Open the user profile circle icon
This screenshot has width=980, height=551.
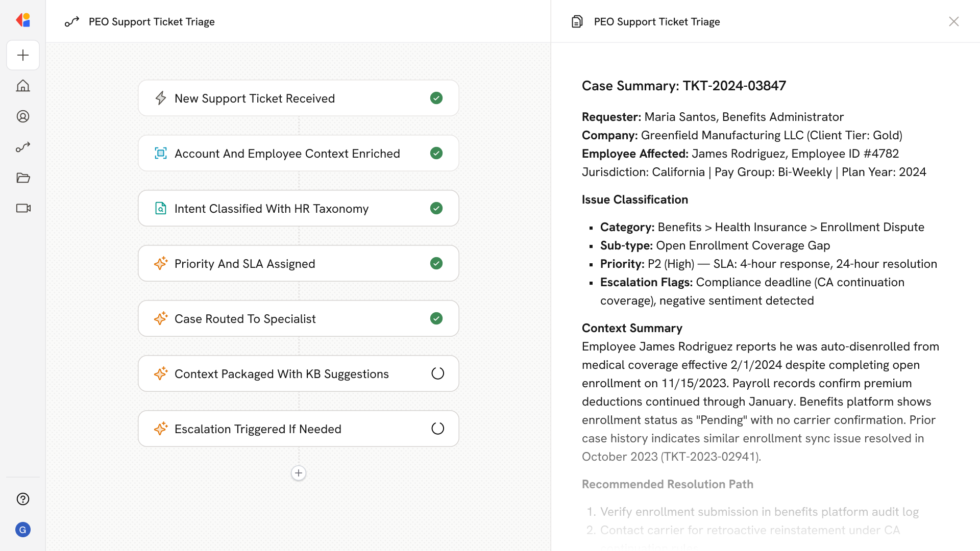pyautogui.click(x=23, y=116)
